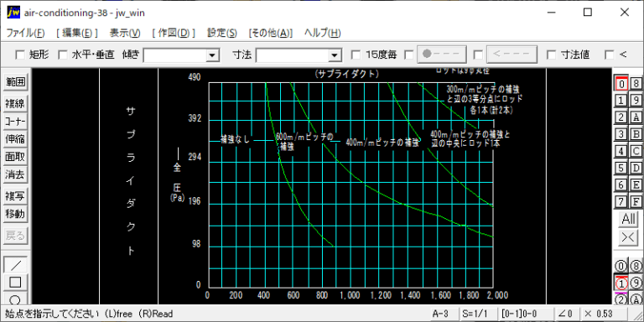This screenshot has height=322, width=644.
Task: Select the 複写 copy tool
Action: pyautogui.click(x=16, y=196)
